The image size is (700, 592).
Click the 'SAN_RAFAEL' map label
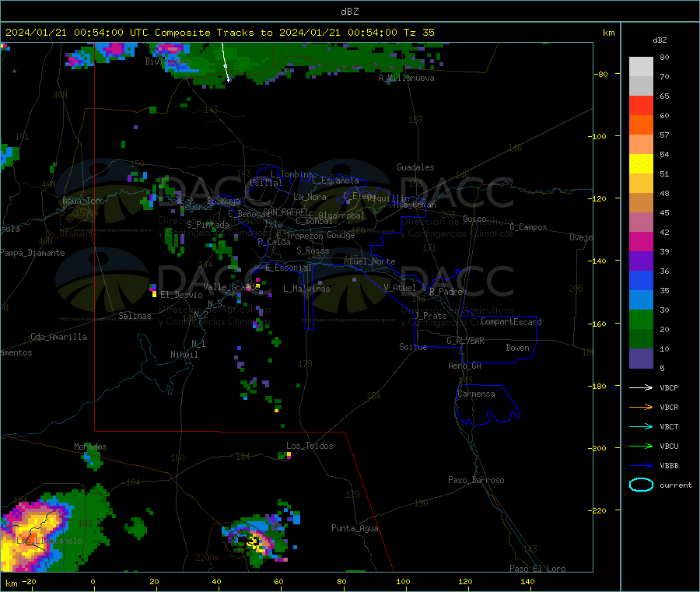point(285,212)
